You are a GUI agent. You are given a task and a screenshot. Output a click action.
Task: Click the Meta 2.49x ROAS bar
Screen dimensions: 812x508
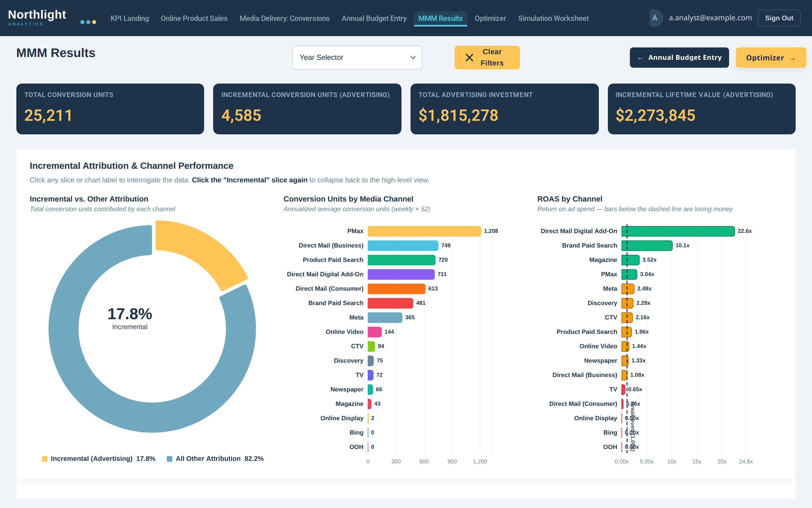coord(628,289)
